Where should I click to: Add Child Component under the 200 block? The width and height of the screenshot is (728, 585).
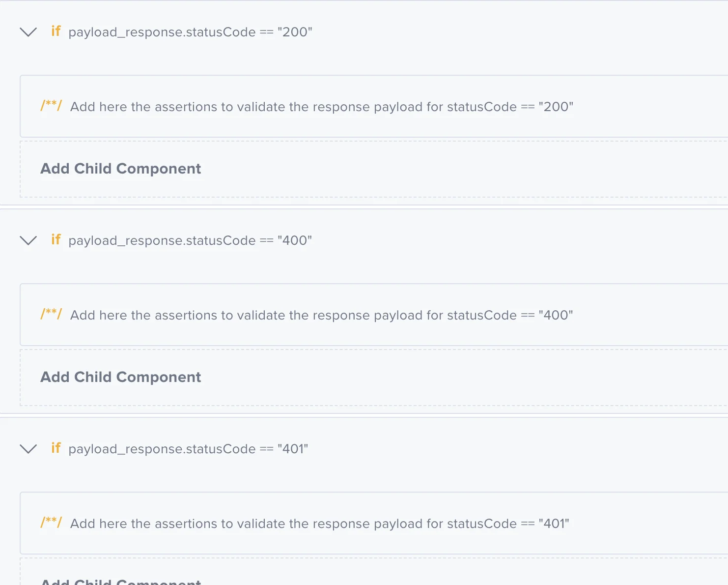121,169
